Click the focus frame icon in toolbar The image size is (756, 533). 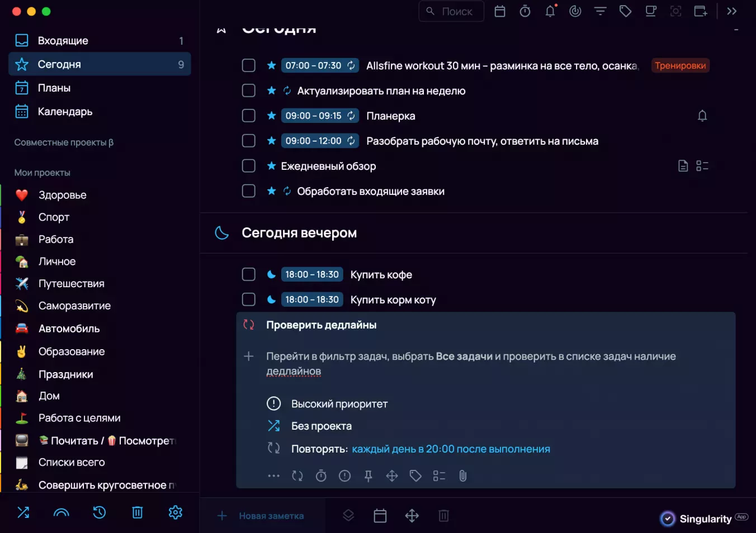(x=676, y=11)
